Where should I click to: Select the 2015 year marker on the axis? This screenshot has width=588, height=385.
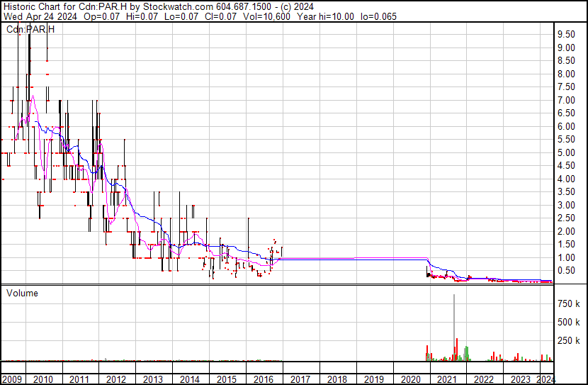pyautogui.click(x=226, y=378)
